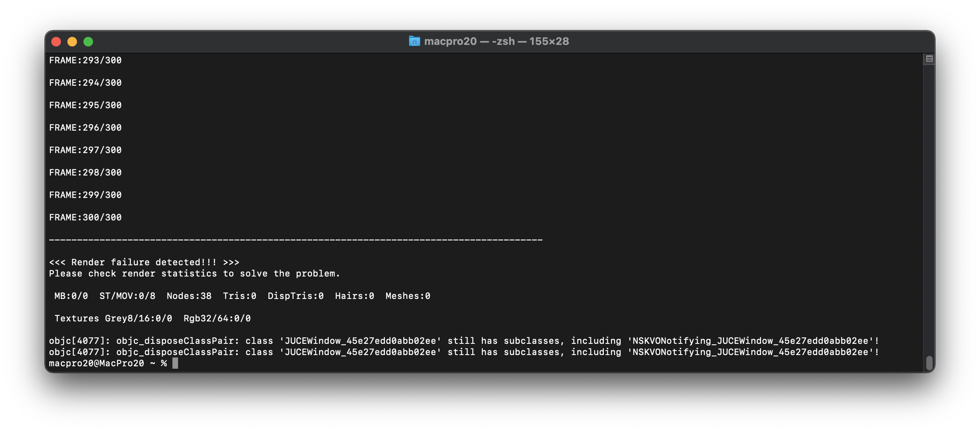Click the "Render failure detected!!!" message

click(144, 262)
